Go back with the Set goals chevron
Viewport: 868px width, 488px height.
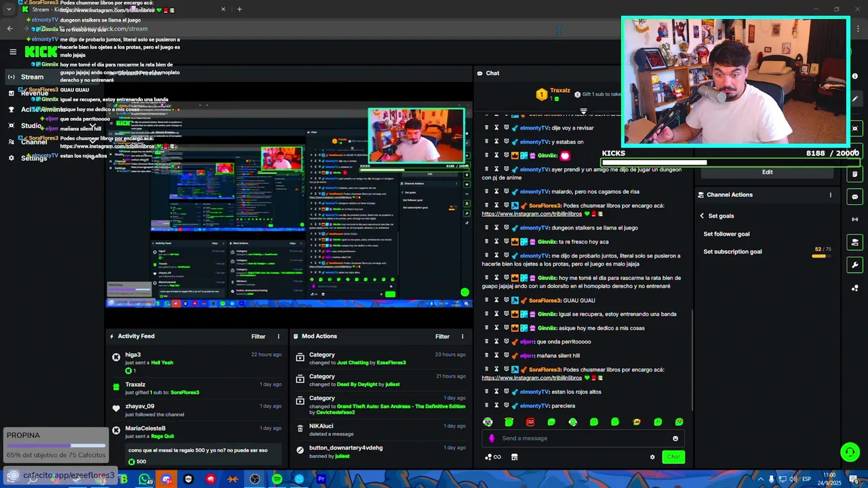[x=702, y=216]
